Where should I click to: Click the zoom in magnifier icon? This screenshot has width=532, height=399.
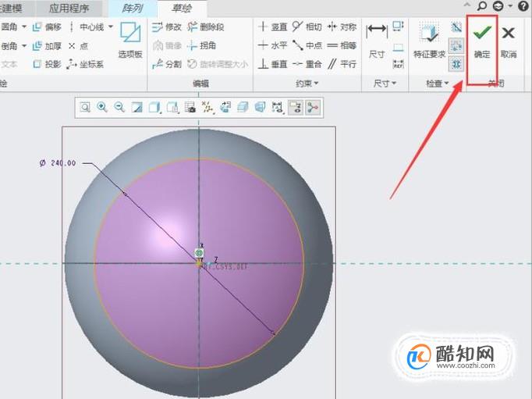[x=102, y=107]
